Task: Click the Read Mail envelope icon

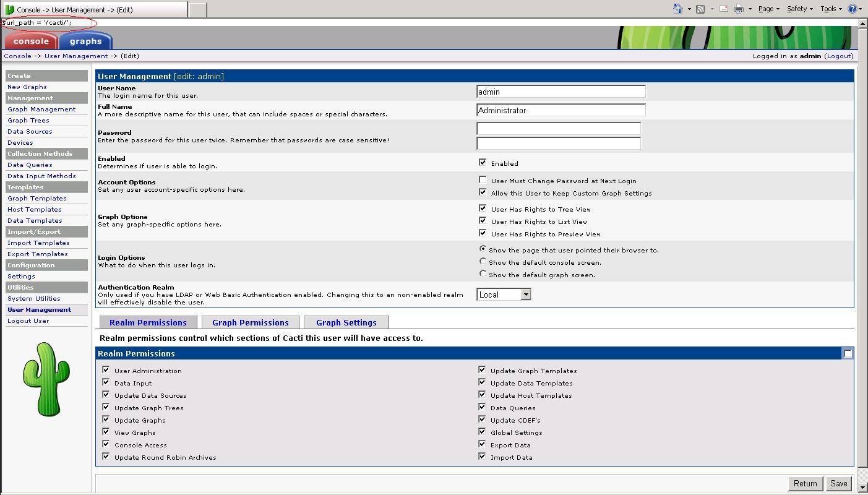Action: tap(723, 9)
